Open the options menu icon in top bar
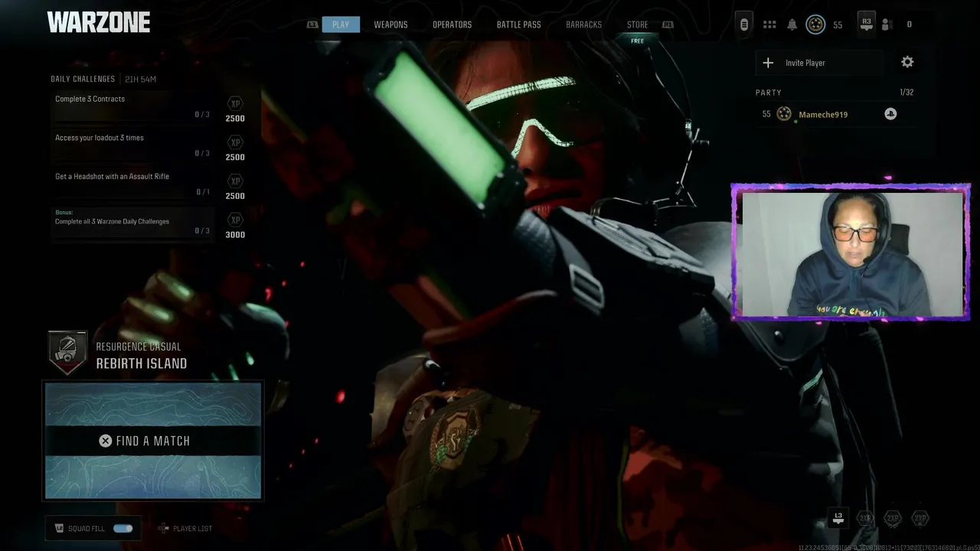Image resolution: width=980 pixels, height=551 pixels. point(744,24)
